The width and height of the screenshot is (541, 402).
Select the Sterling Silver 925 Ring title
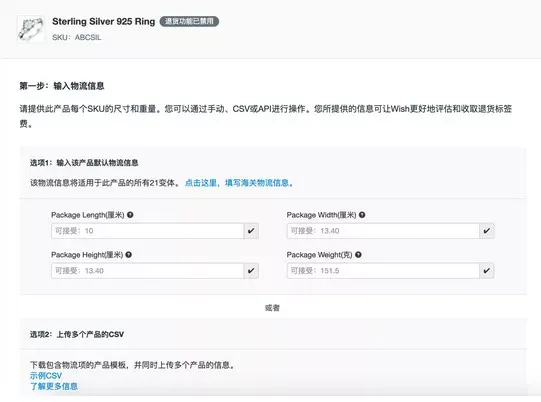pyautogui.click(x=104, y=21)
